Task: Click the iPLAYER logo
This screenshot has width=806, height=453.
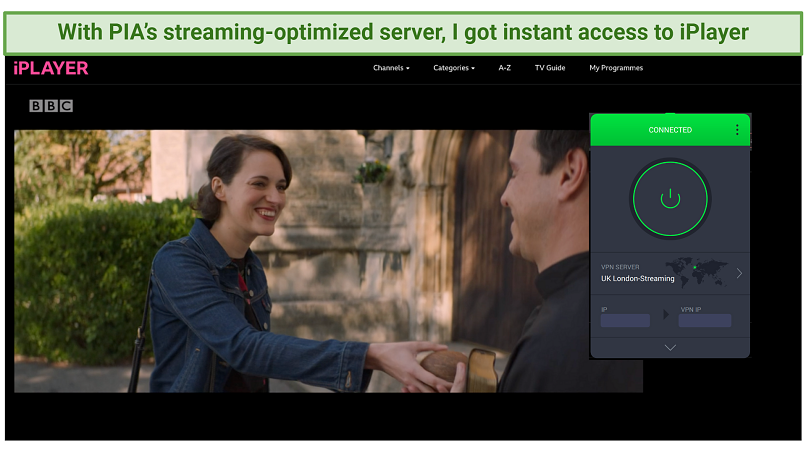Action: [51, 68]
